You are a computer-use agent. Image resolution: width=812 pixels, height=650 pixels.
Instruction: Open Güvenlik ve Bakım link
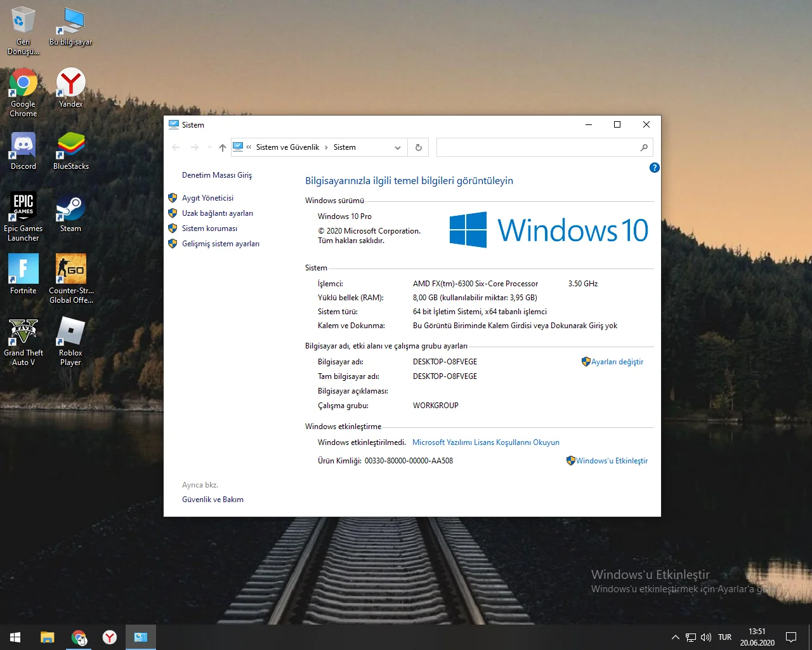pos(213,500)
